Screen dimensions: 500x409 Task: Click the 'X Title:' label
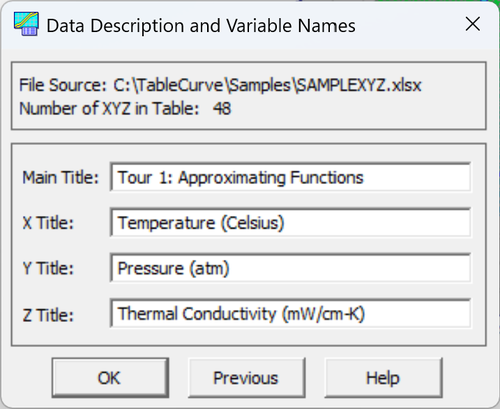click(x=48, y=223)
